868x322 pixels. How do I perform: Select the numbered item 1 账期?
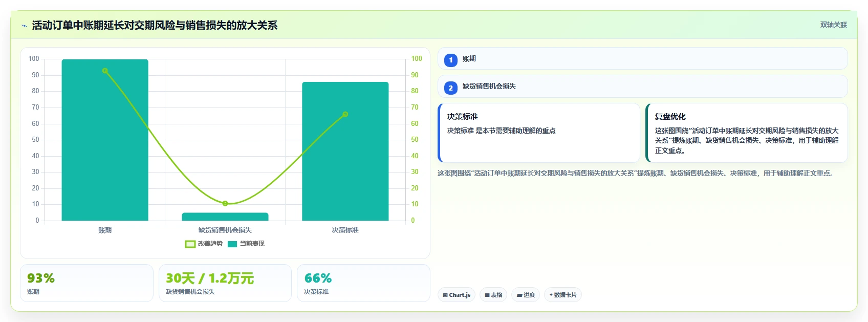642,58
